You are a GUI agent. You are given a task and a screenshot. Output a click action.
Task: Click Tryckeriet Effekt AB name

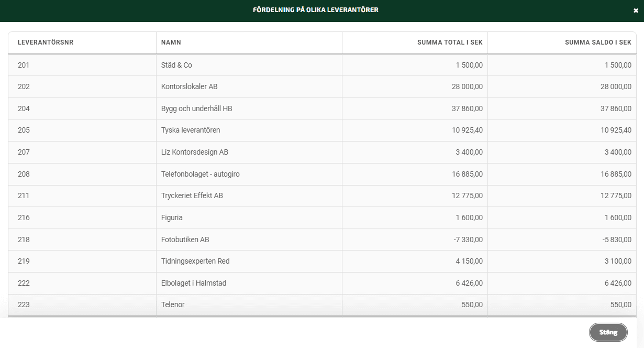192,196
